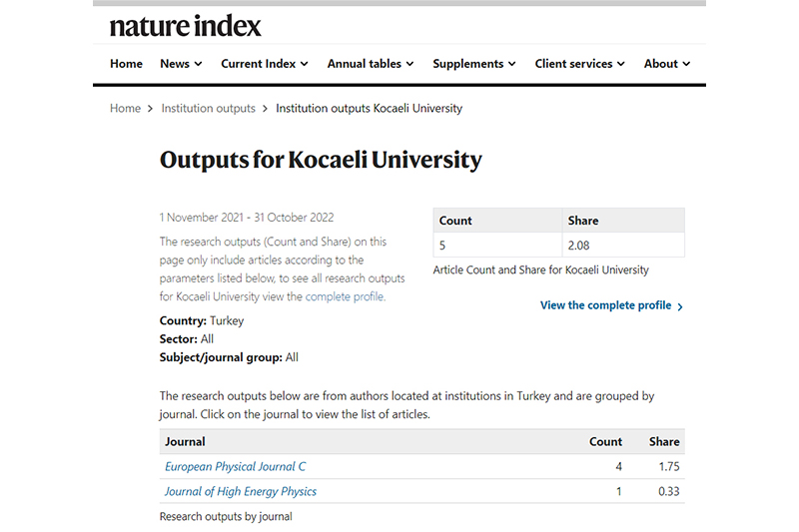The width and height of the screenshot is (799, 532).
Task: Open the Home navigation item
Action: (126, 64)
